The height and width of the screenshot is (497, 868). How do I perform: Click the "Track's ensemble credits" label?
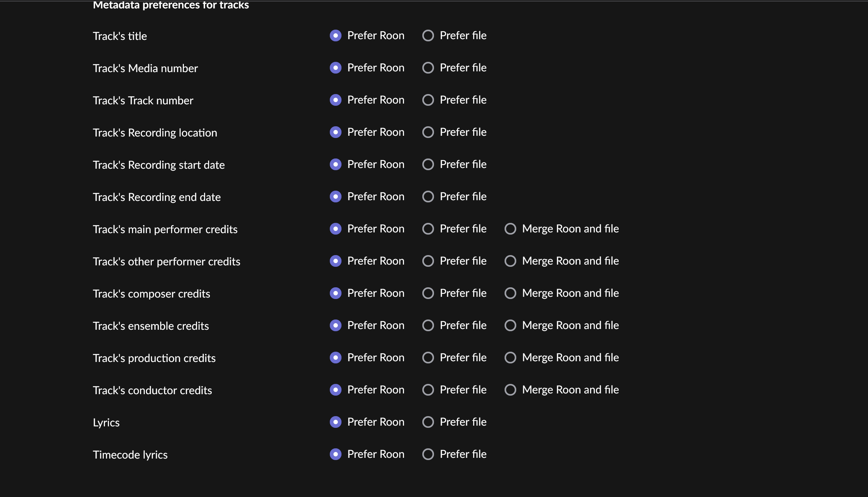pyautogui.click(x=151, y=326)
